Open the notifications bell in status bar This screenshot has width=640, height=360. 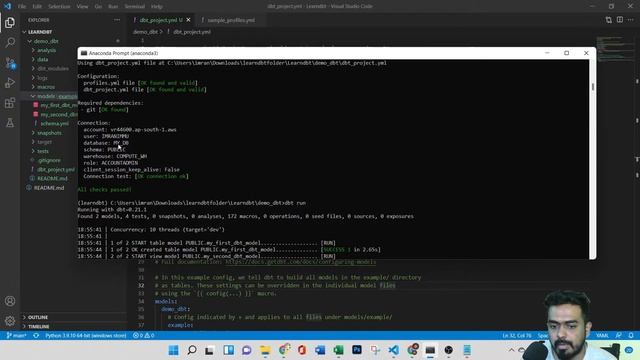coord(631,336)
